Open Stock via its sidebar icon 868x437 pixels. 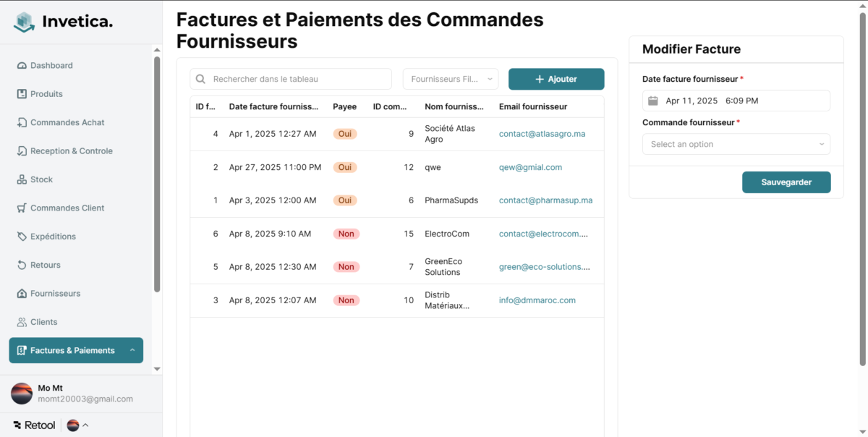pos(22,179)
